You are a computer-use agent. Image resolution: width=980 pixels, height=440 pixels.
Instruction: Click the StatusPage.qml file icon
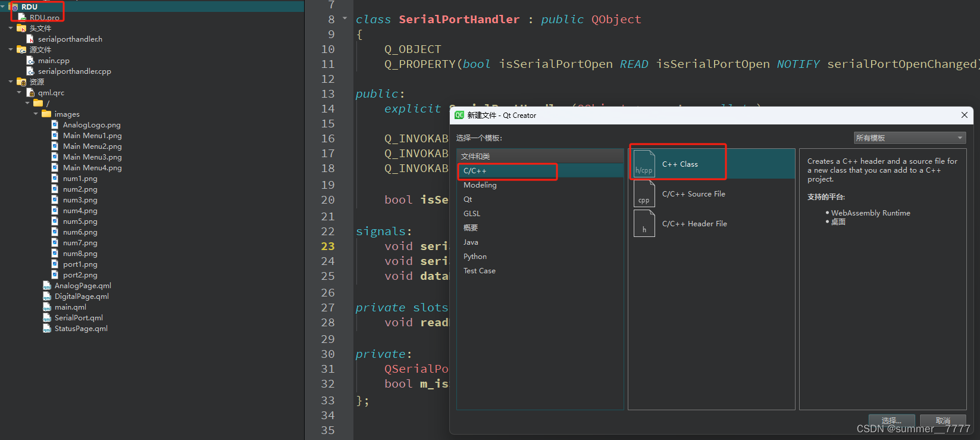pyautogui.click(x=47, y=329)
